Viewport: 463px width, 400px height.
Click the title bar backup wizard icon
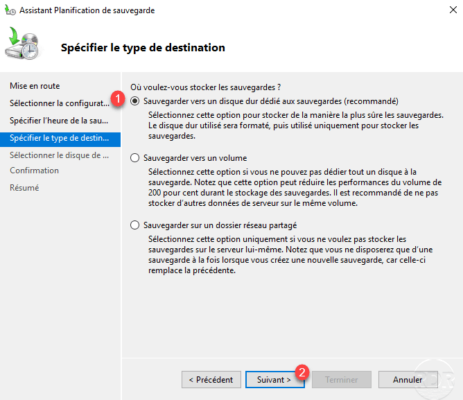click(10, 10)
